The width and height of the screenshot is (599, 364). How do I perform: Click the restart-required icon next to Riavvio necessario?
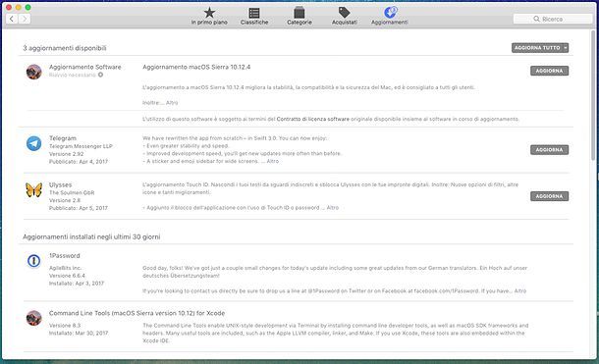pos(100,75)
